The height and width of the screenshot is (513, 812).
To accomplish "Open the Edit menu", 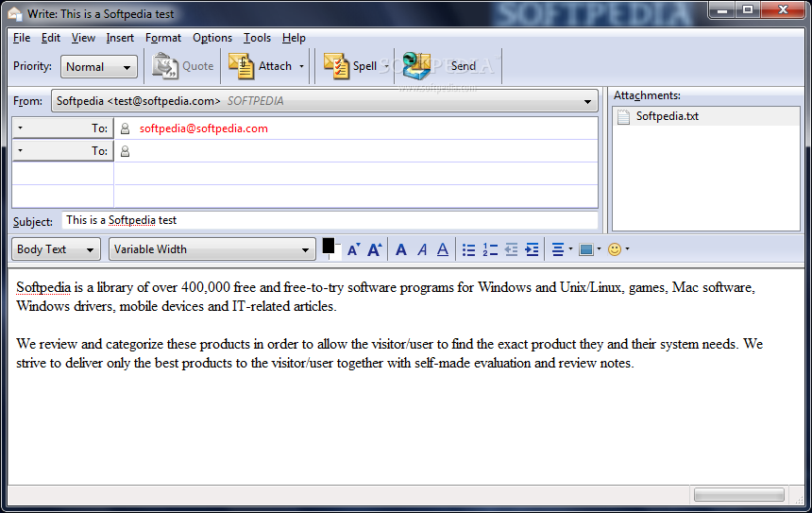I will pyautogui.click(x=51, y=38).
